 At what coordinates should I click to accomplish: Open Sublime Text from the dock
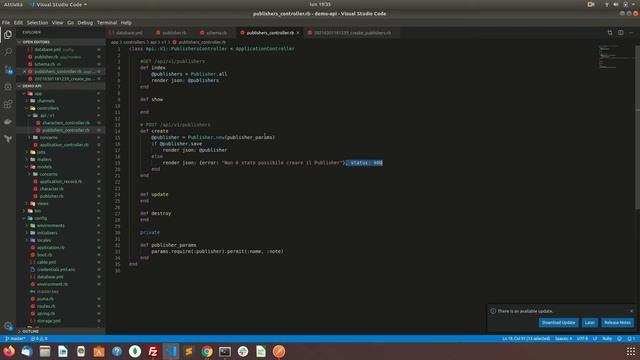(189, 351)
